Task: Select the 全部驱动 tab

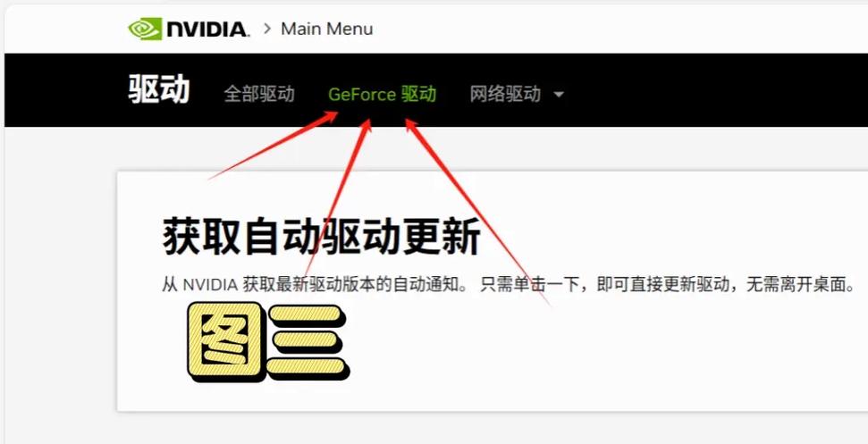Action: 259,94
